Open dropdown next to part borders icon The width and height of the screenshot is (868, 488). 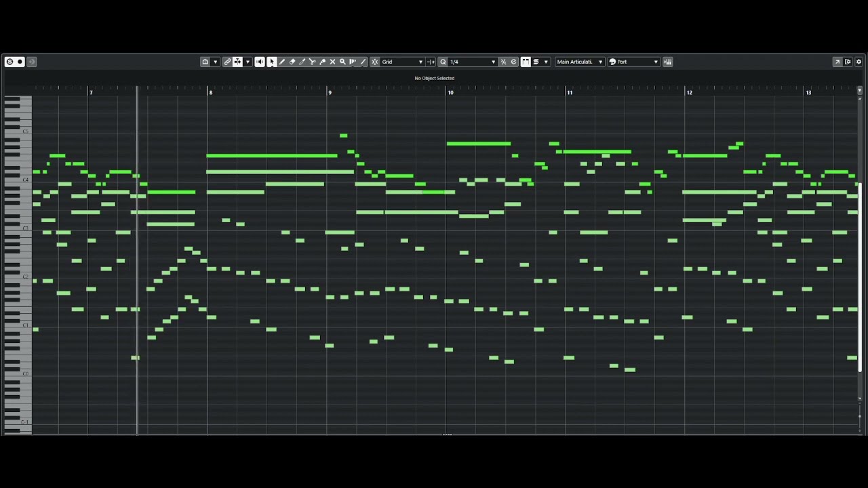point(216,62)
